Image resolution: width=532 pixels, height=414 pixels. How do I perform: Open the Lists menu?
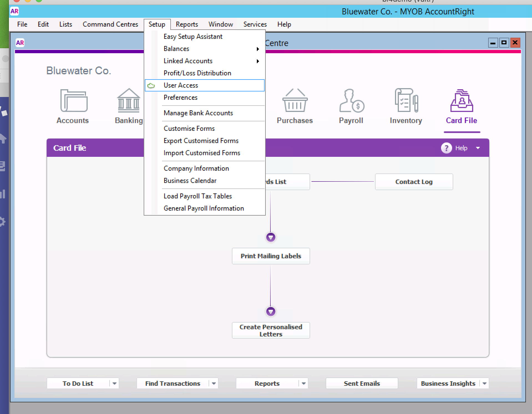pyautogui.click(x=66, y=24)
